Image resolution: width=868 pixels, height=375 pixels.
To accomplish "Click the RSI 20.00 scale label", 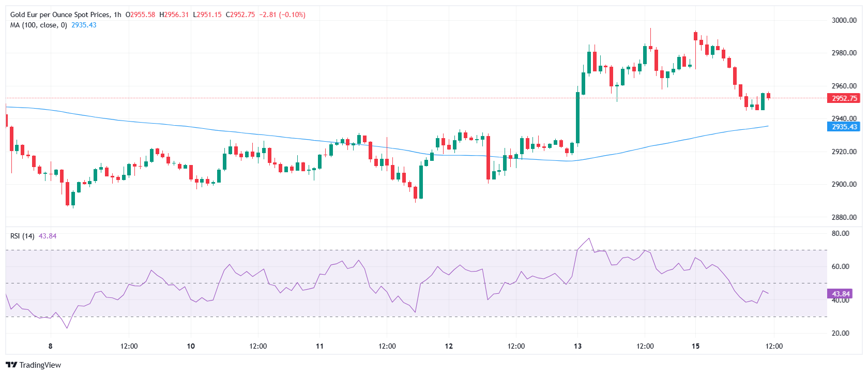I will pos(840,333).
